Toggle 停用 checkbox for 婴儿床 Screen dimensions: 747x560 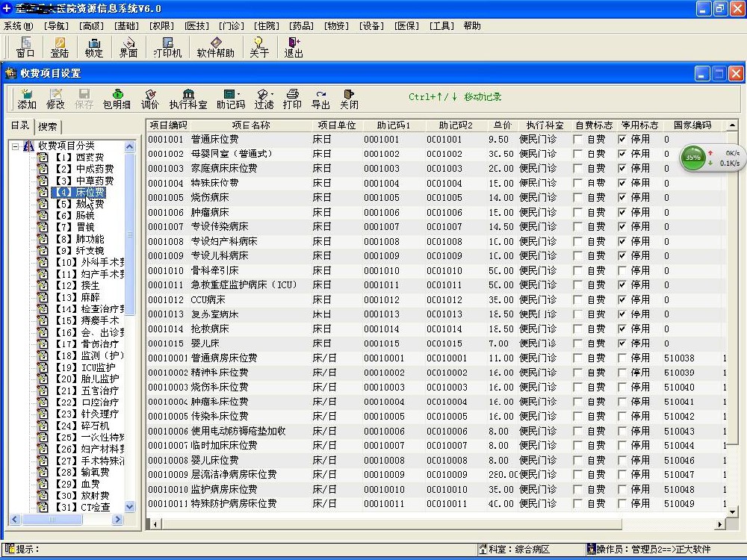[622, 343]
